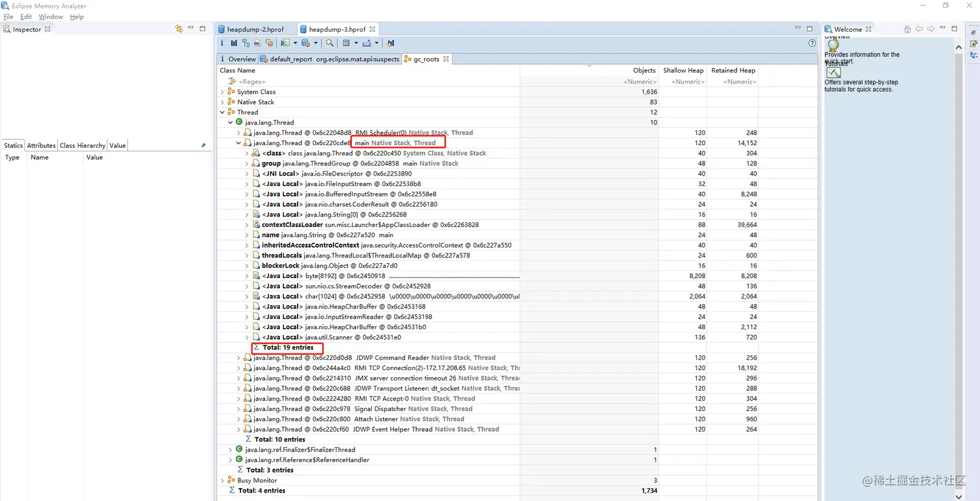Sort by Shallow Heap column header
This screenshot has height=501, width=980.
(x=683, y=71)
